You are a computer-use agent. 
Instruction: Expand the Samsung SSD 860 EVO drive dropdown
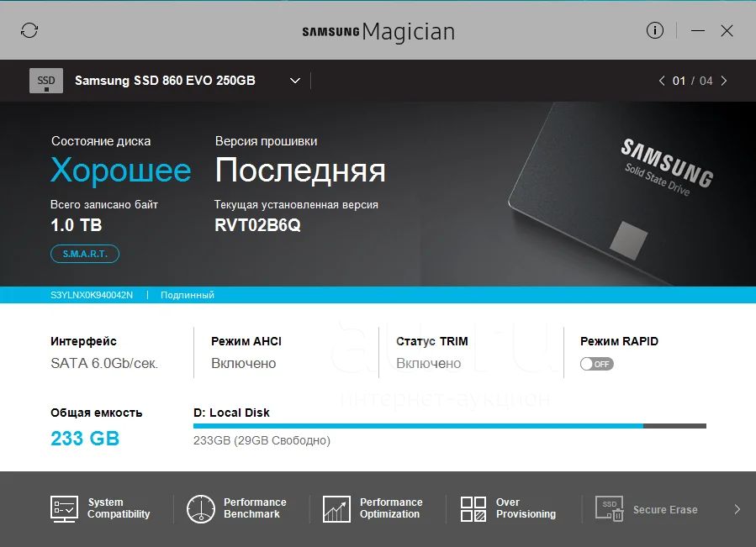pos(295,81)
